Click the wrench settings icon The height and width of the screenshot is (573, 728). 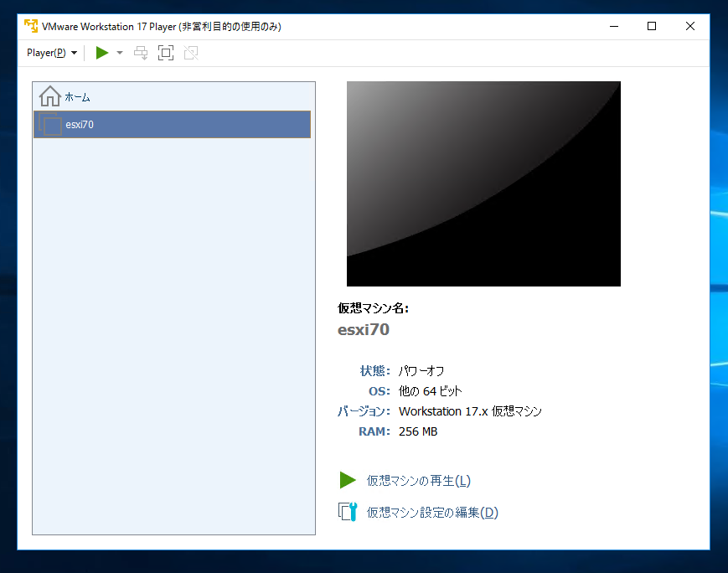[x=348, y=512]
